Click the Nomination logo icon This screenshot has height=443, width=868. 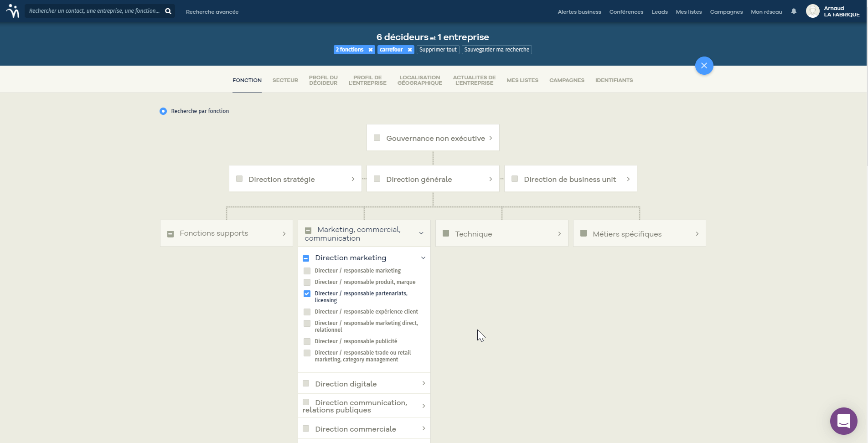[x=13, y=11]
